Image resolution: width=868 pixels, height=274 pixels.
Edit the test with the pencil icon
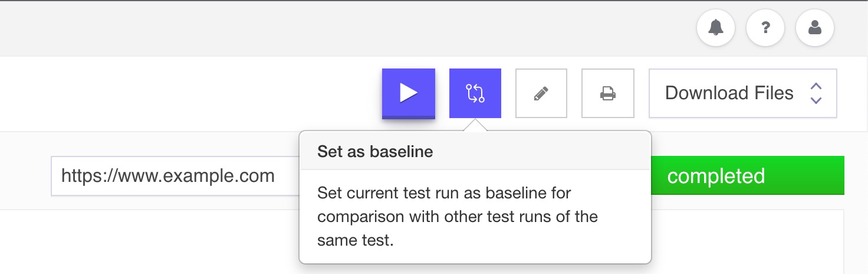(x=541, y=93)
